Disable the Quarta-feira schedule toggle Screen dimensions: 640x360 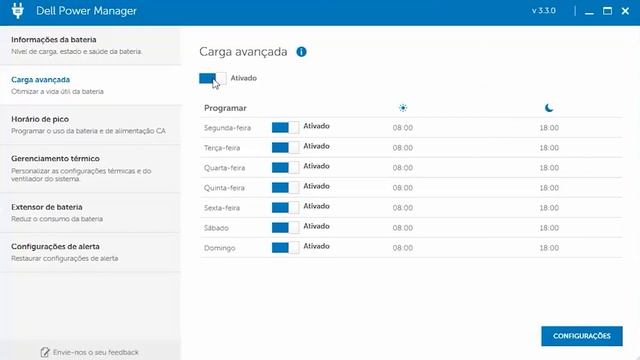pyautogui.click(x=285, y=168)
